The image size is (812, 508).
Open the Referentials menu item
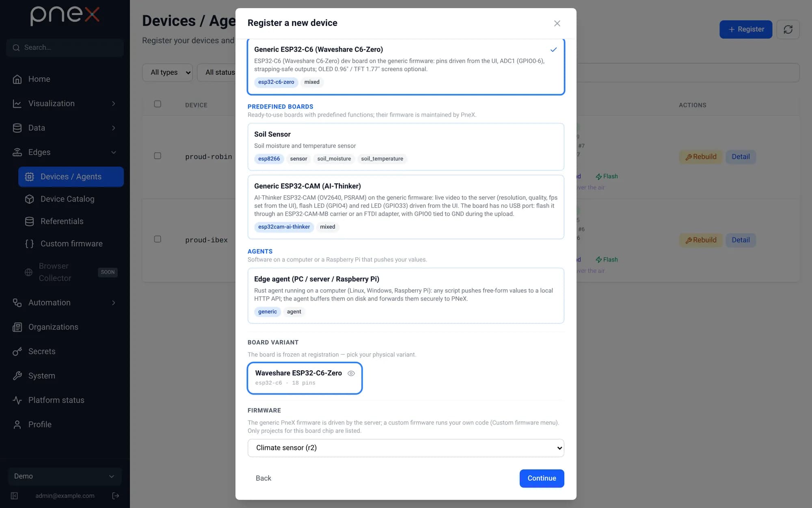71,221
